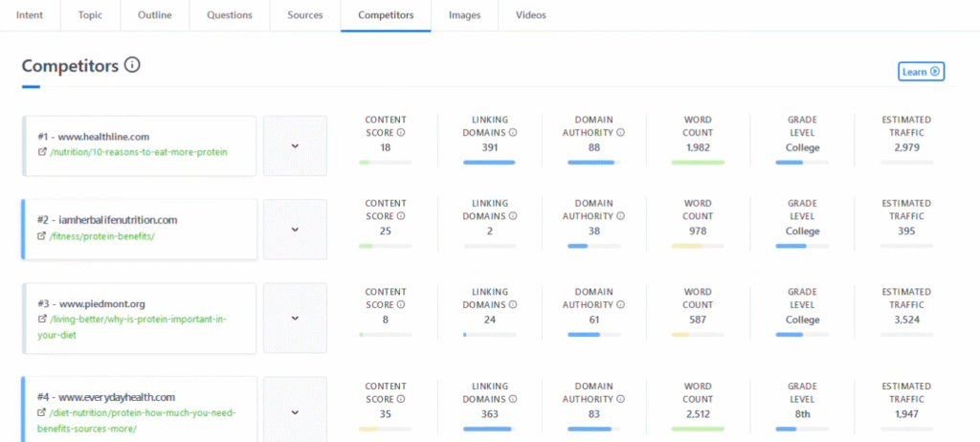Open external link icon for everydayhealth.com result
The width and height of the screenshot is (980, 442).
click(x=42, y=413)
